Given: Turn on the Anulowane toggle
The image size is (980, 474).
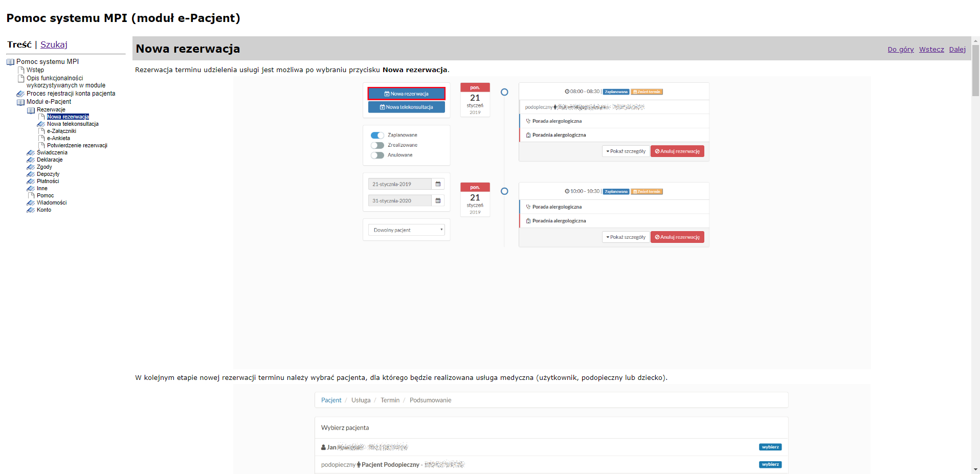Looking at the screenshot, I should [x=377, y=155].
